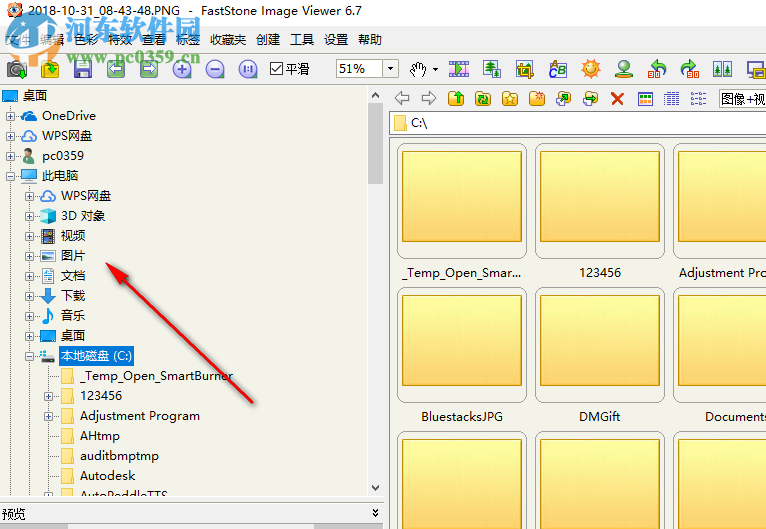Click the zoom out minus icon
The image size is (766, 529).
[x=214, y=69]
